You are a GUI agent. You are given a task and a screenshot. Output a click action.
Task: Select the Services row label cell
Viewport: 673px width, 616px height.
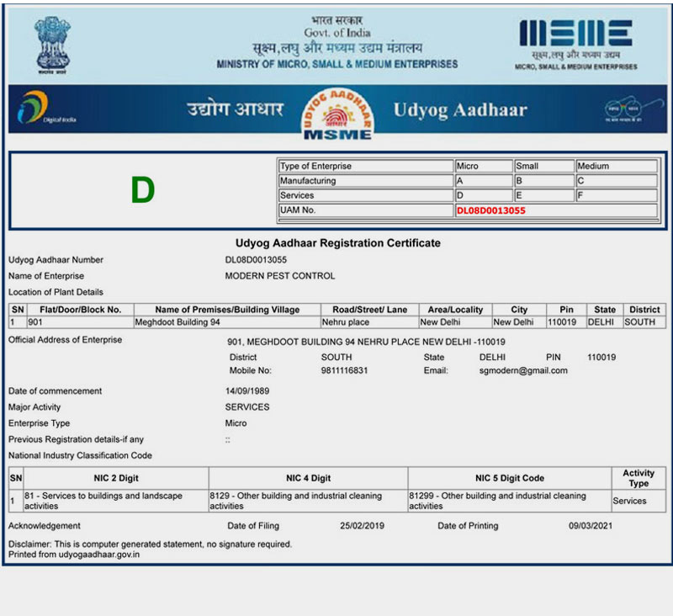(365, 195)
